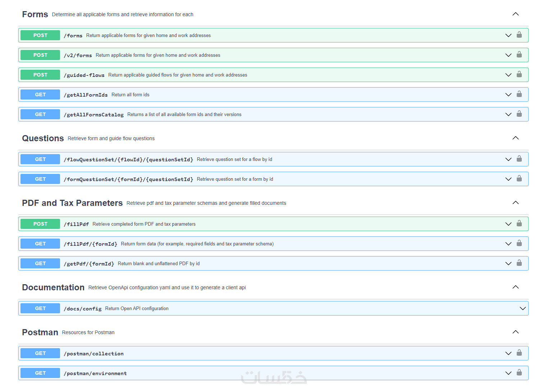Click the POST badge for /v2/forms
548x392 pixels.
click(40, 55)
